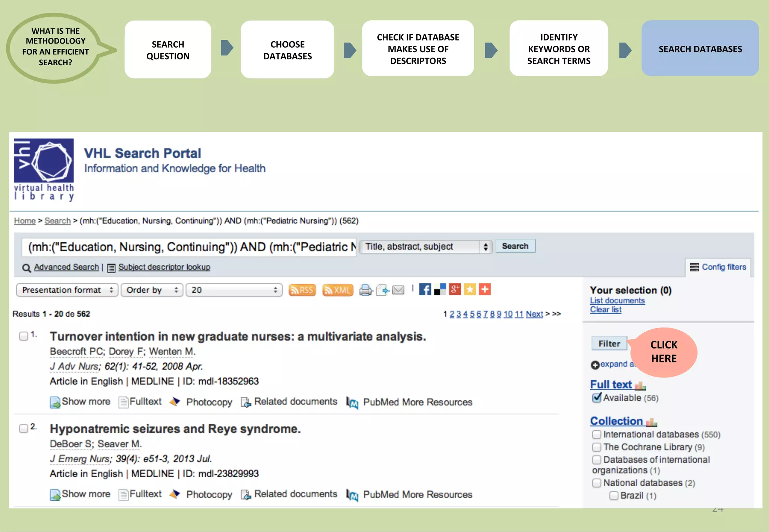Check the Brazil filter checkbox
Screen dimensions: 769x532
[x=614, y=496]
